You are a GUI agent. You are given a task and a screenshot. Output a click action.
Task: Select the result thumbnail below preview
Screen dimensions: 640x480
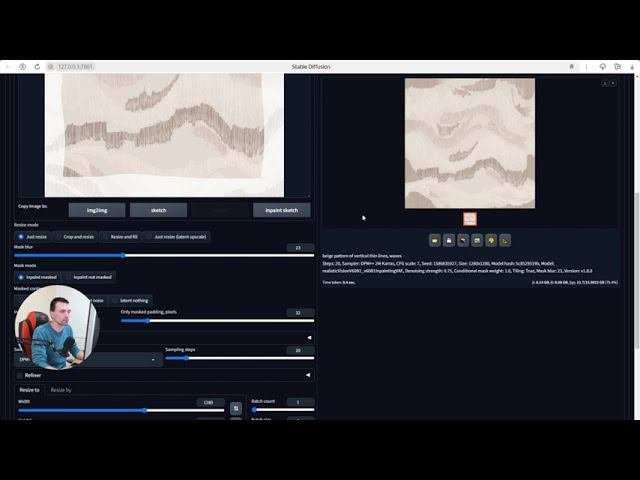point(470,219)
